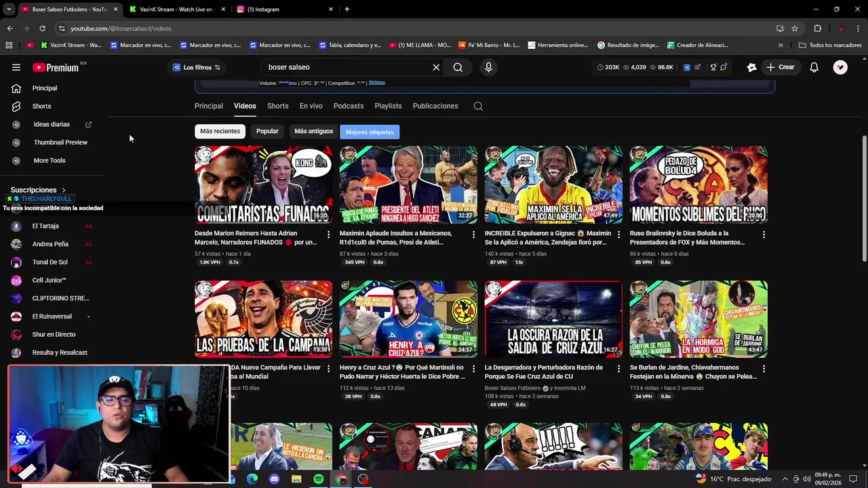Open the Shur en Directo subscription
This screenshot has width=868, height=488.
[x=52, y=335]
